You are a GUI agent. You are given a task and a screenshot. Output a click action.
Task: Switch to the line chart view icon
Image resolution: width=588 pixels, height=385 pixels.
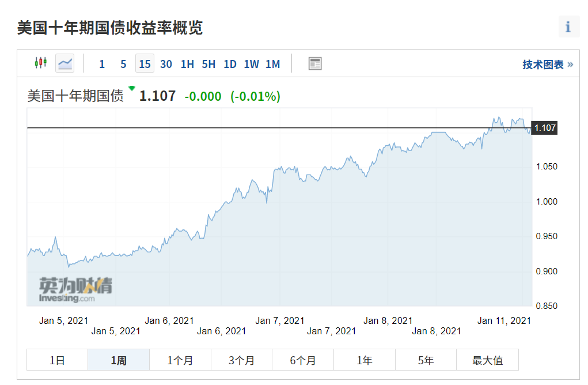click(x=65, y=63)
